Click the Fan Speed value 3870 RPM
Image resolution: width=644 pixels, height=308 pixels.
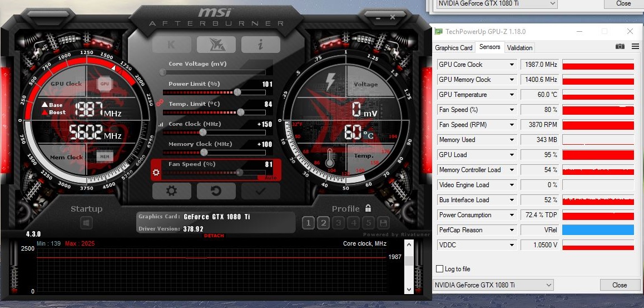click(539, 125)
